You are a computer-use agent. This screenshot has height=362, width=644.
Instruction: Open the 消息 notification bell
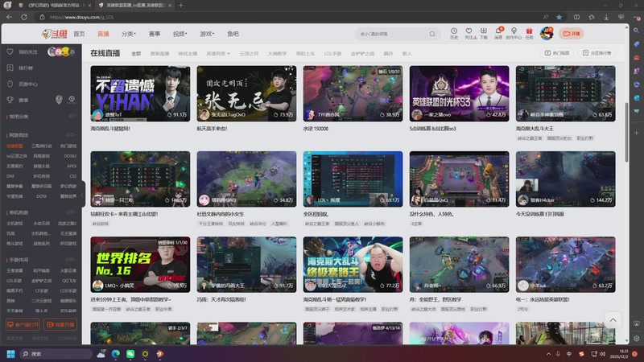[498, 34]
